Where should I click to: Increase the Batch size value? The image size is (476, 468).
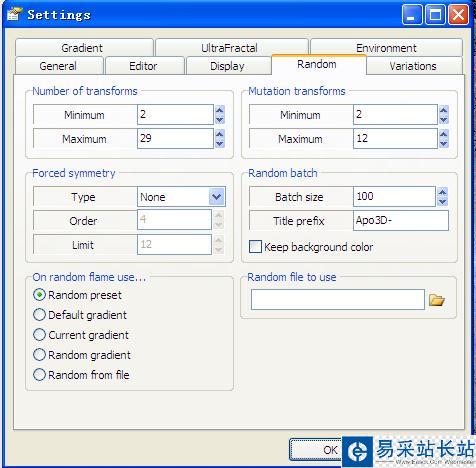coord(442,192)
